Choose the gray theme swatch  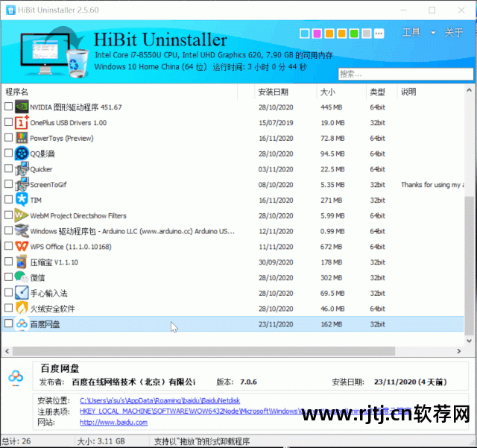(x=367, y=34)
